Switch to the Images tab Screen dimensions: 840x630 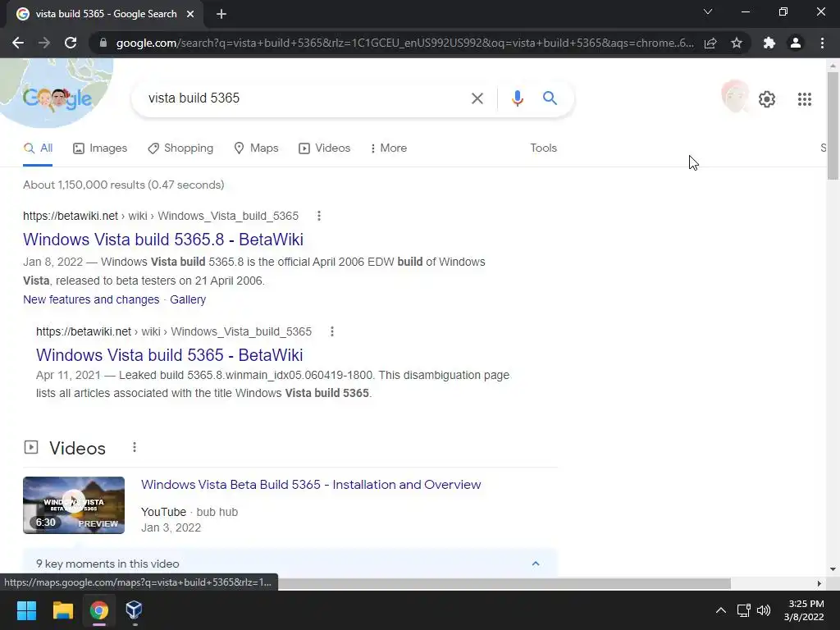pyautogui.click(x=100, y=148)
